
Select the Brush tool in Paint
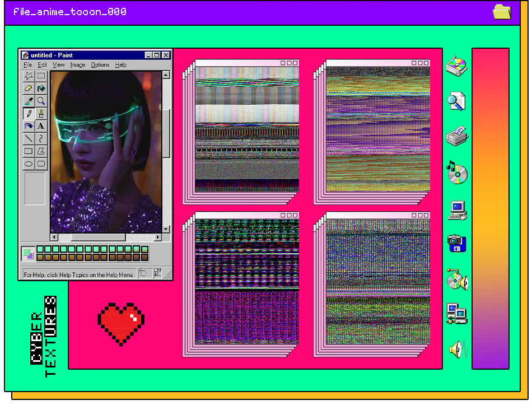pos(41,114)
